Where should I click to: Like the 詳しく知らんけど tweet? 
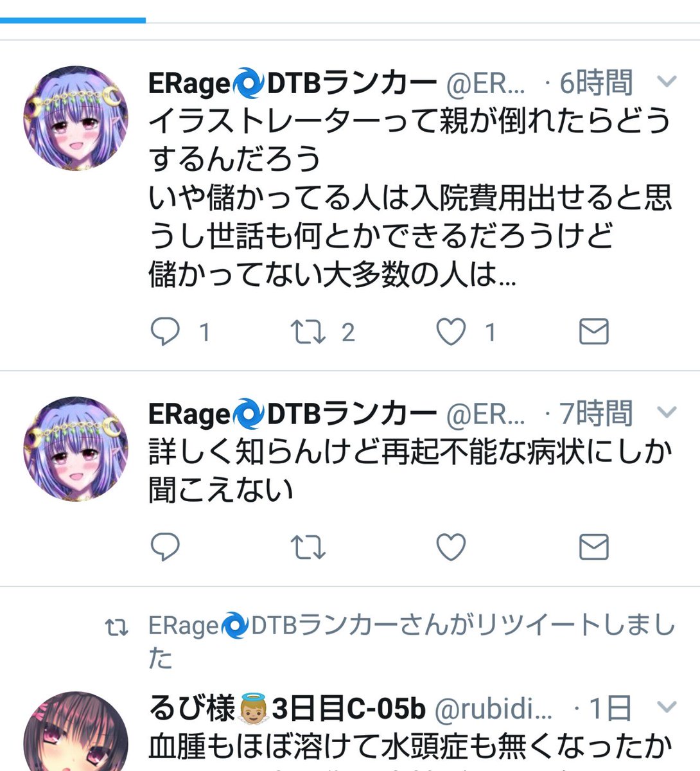point(451,547)
